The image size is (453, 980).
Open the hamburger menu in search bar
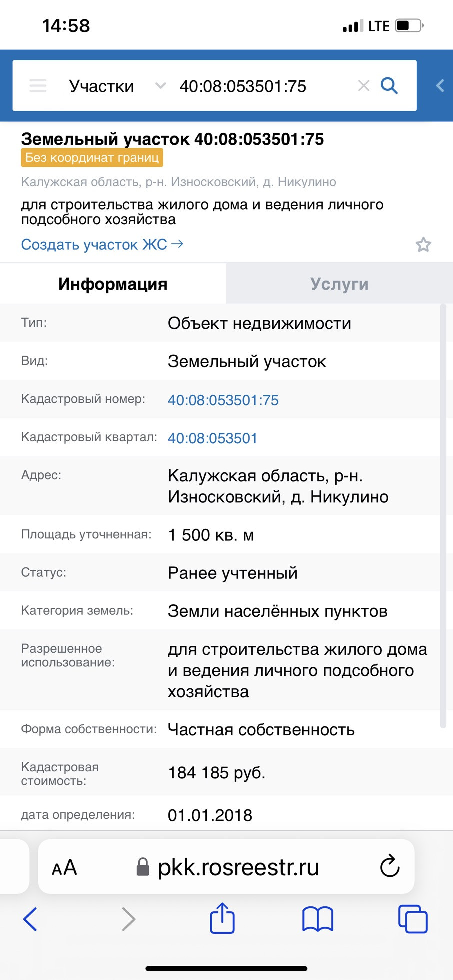(38, 86)
